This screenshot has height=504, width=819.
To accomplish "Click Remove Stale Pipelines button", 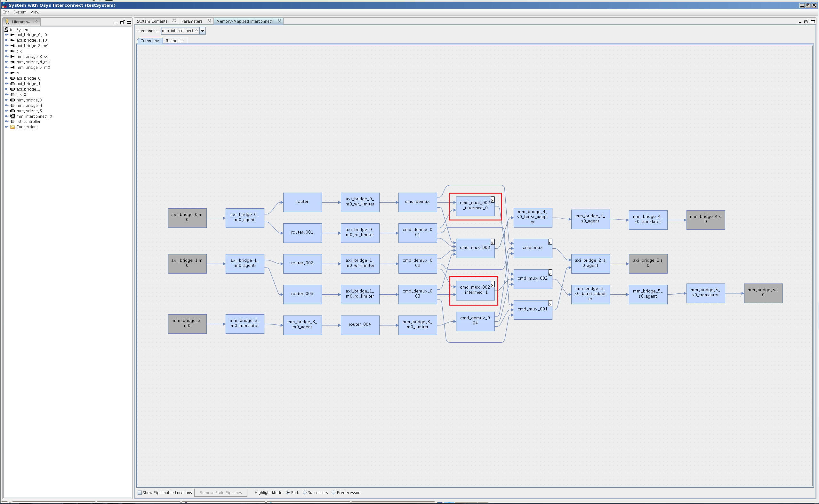I will (221, 492).
